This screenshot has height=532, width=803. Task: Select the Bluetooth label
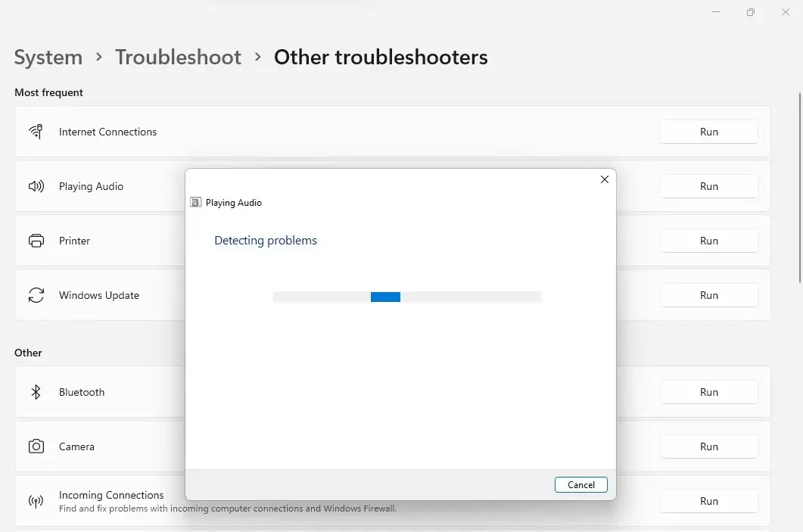click(x=82, y=392)
